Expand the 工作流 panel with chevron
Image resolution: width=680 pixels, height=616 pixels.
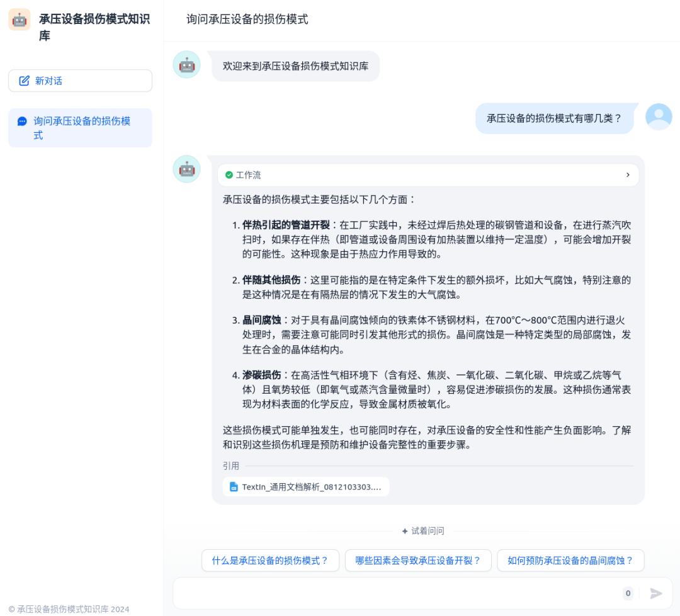[x=628, y=175]
